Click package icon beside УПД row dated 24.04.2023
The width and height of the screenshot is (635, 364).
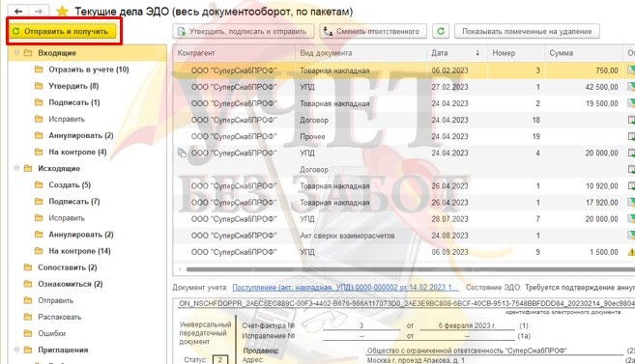tap(183, 153)
